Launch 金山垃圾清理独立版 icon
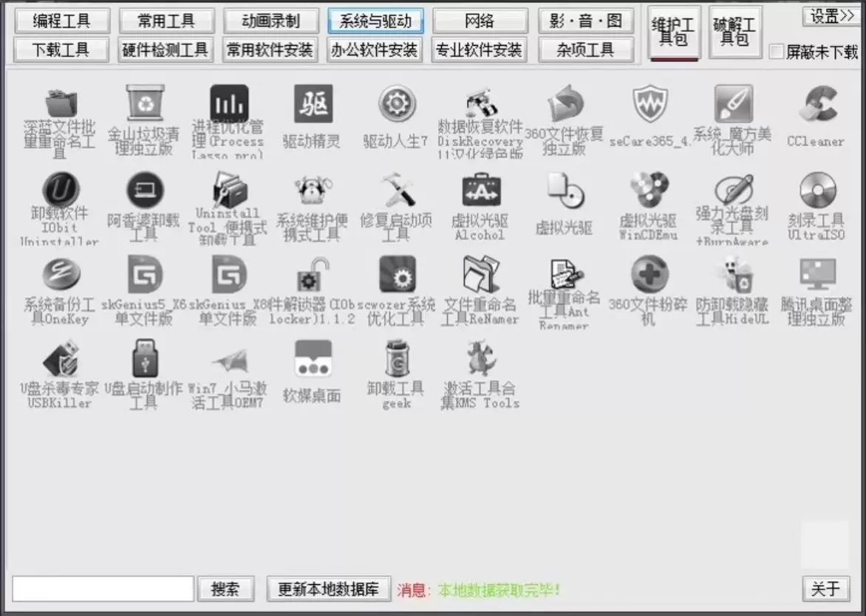 click(143, 105)
